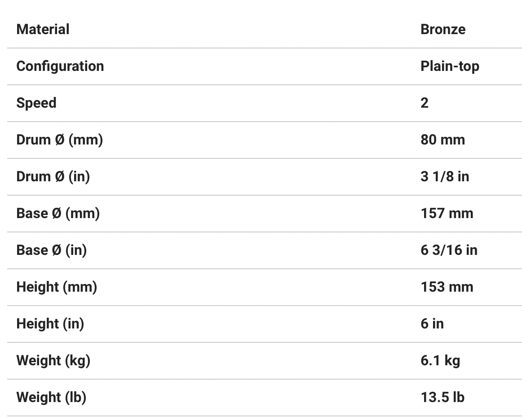Click the Height (in) label
The height and width of the screenshot is (420, 522).
point(50,324)
